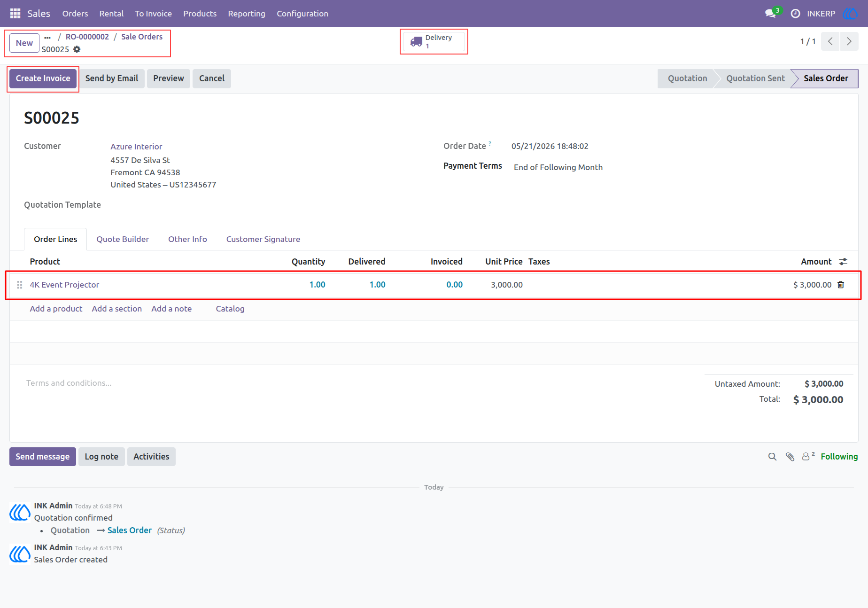Open column settings adjust icon
This screenshot has width=868, height=608.
click(x=844, y=262)
